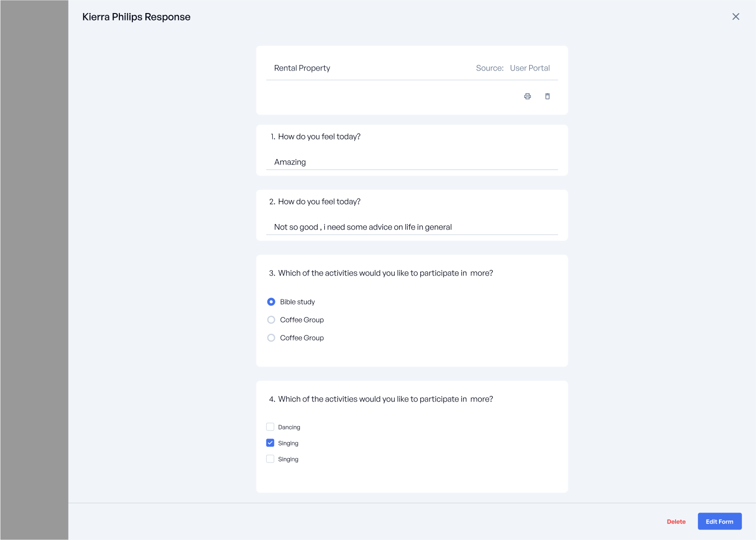Image resolution: width=756 pixels, height=540 pixels.
Task: Click the print icon in the form header
Action: pos(527,96)
